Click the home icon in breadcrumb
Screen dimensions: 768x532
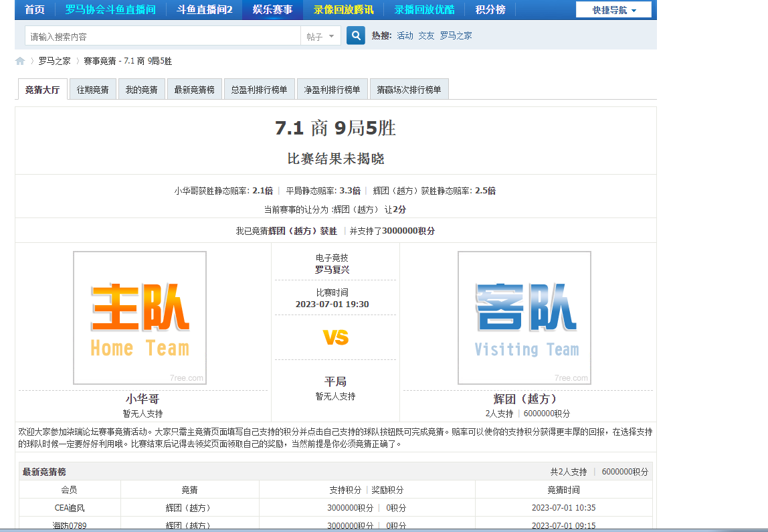click(20, 61)
